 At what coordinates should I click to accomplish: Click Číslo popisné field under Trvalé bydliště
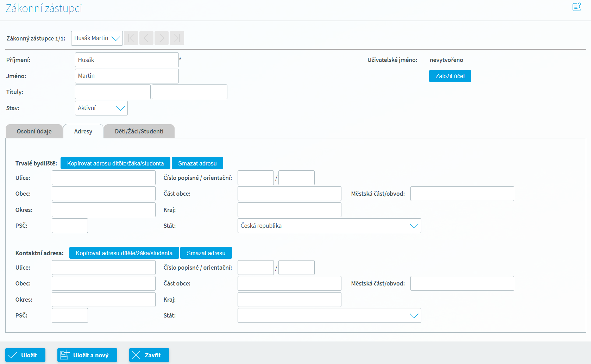(256, 178)
